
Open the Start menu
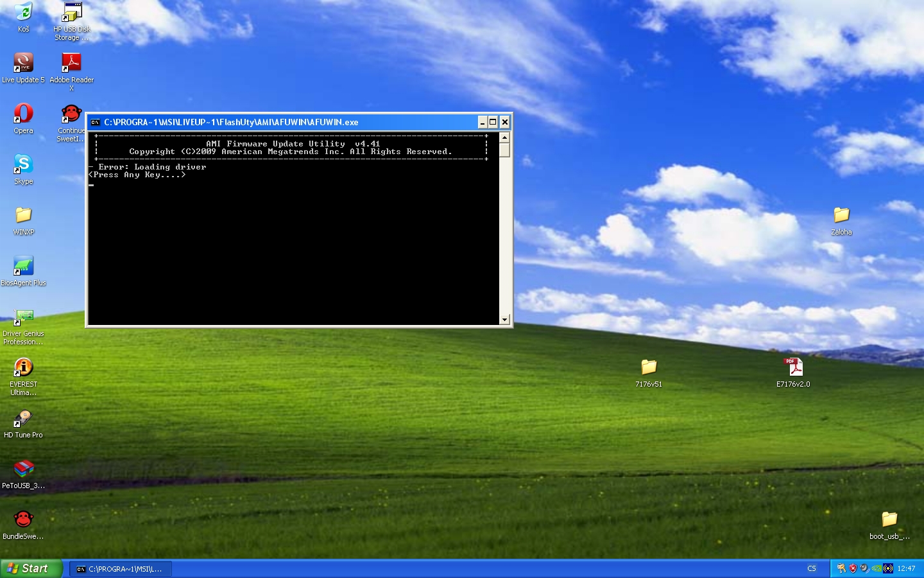click(31, 568)
